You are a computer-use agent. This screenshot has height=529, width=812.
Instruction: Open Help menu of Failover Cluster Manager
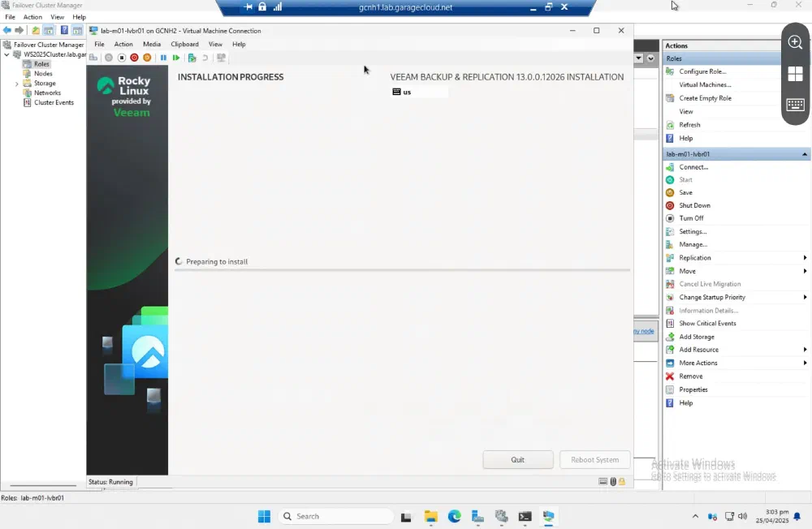[x=80, y=17]
